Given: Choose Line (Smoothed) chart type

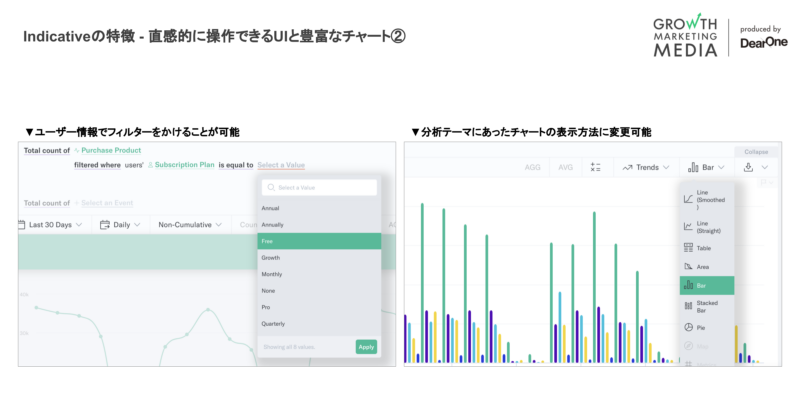Looking at the screenshot, I should click(707, 200).
